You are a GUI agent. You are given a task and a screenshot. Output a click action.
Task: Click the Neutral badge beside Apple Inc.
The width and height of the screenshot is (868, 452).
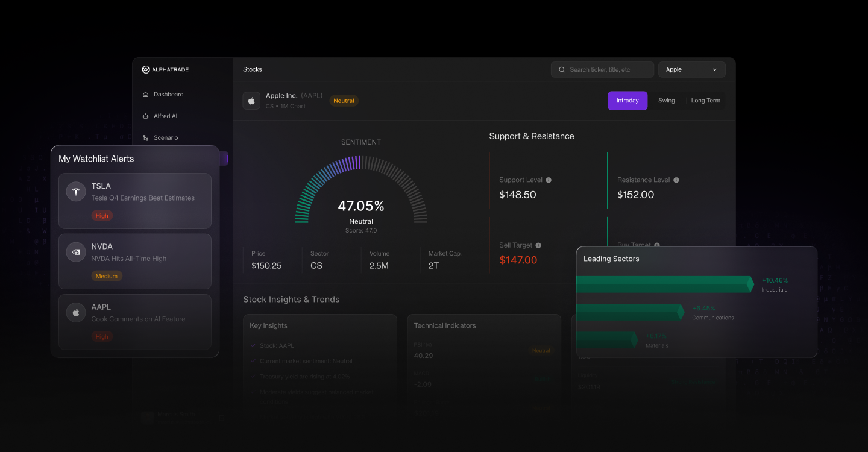tap(344, 101)
